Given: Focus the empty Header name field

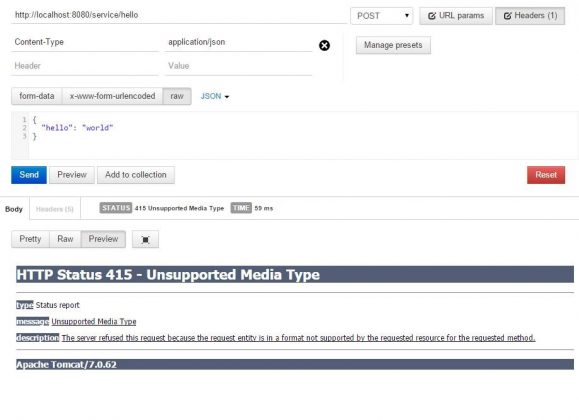Looking at the screenshot, I should 85,66.
